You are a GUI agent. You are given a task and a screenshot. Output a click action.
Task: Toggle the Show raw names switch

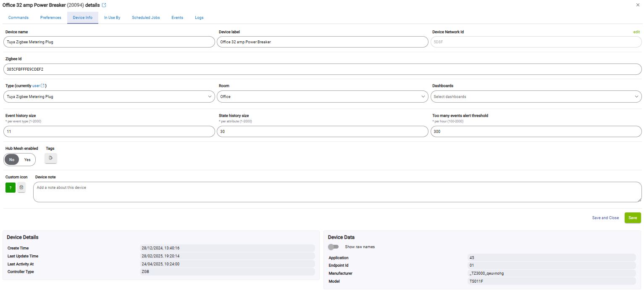334,247
